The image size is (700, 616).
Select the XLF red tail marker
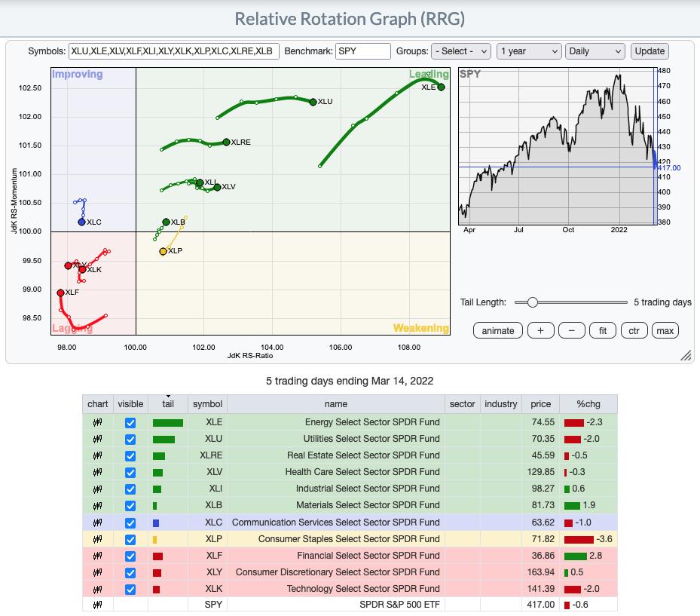tap(157, 556)
